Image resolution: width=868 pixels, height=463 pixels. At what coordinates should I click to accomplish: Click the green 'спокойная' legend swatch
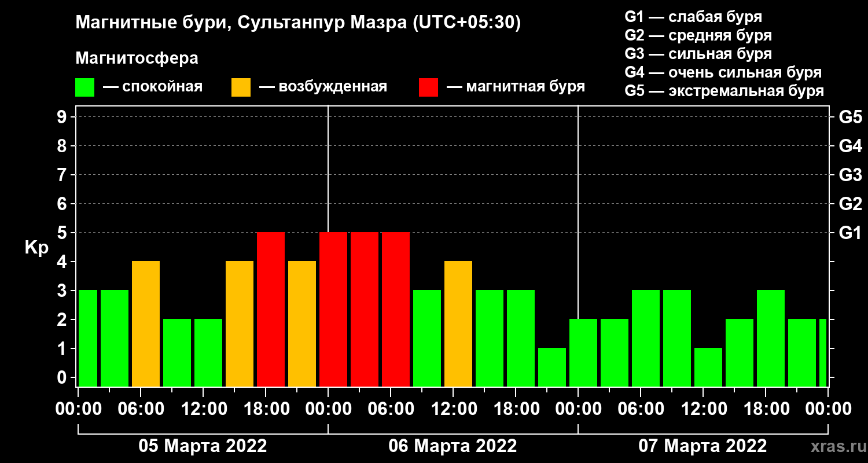(85, 87)
